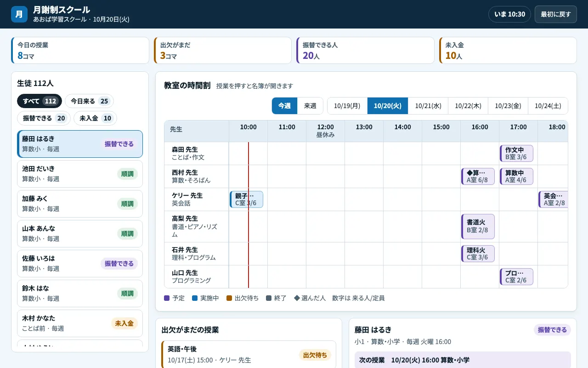Select the いま 10:30 time pill
This screenshot has width=588, height=368.
[509, 14]
